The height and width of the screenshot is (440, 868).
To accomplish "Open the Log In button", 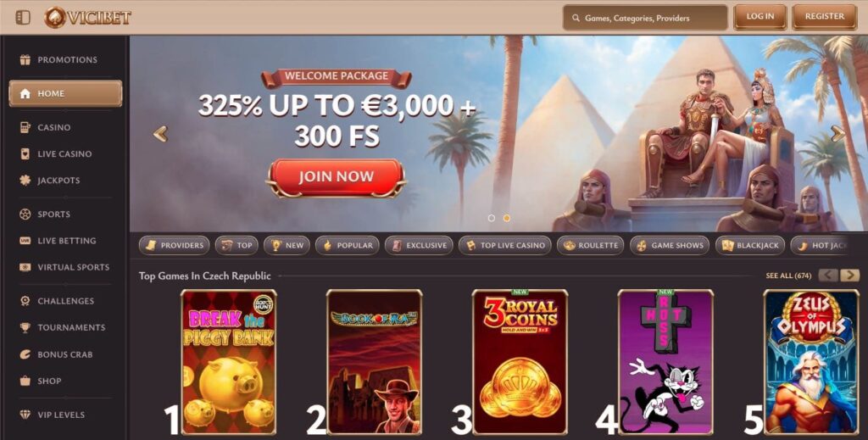I will 760,17.
